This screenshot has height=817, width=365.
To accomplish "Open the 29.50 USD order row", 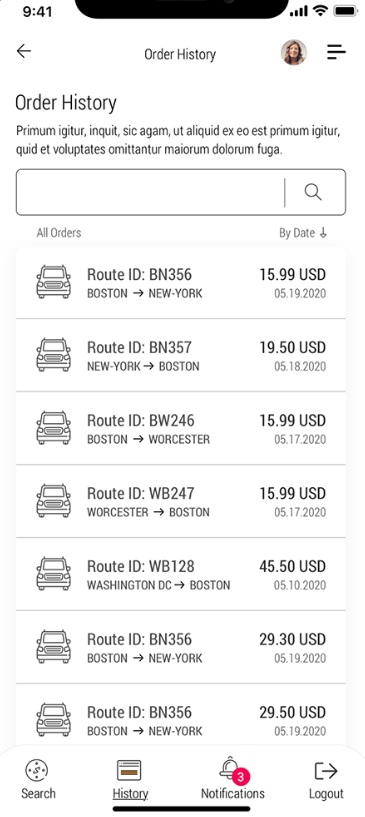I will pos(181,716).
